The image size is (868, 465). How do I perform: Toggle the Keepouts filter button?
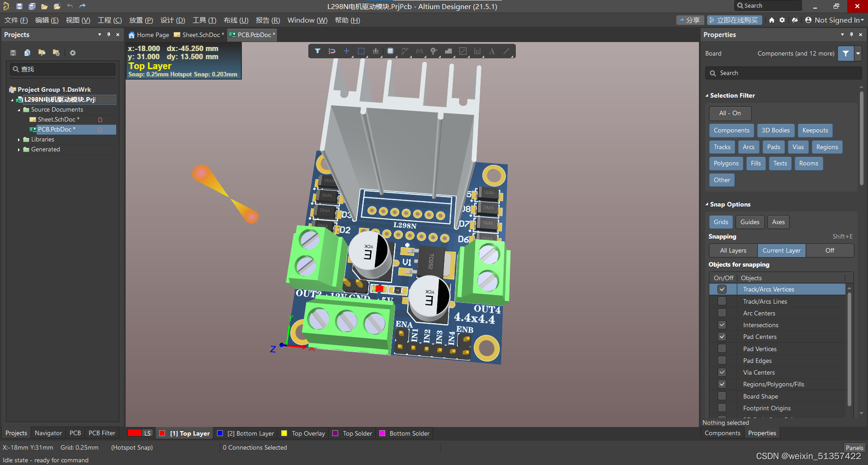(815, 131)
